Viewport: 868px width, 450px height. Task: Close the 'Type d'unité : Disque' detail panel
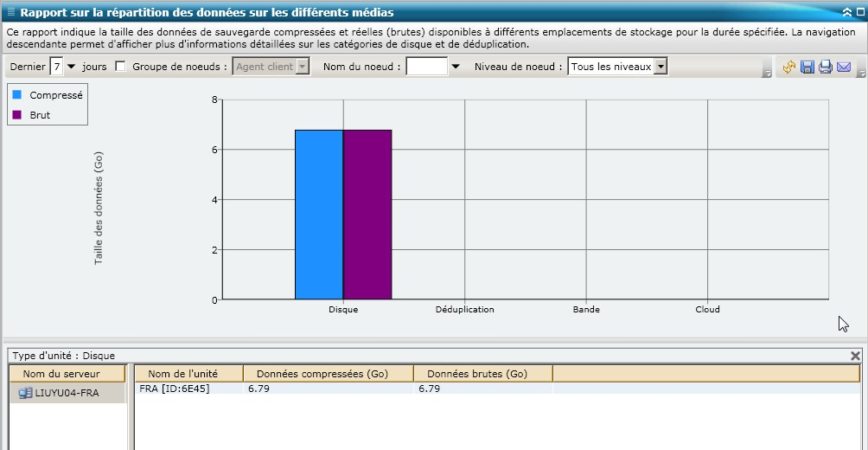[855, 356]
